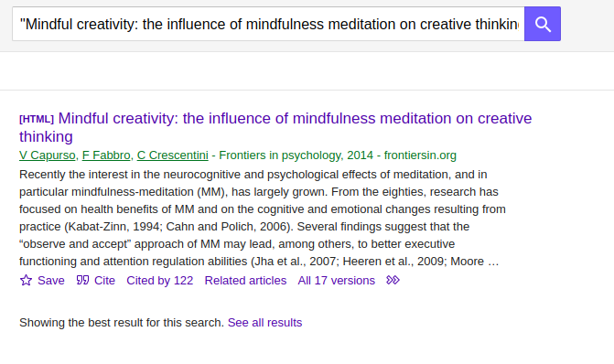The width and height of the screenshot is (614, 364).
Task: Click the Cite text label
Action: (104, 281)
